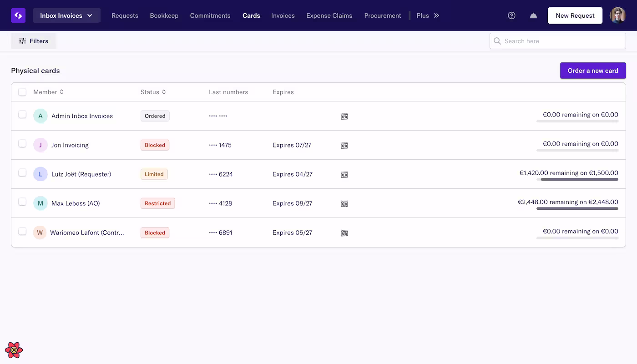The image size is (637, 364).
Task: Click avatar J of Jon Invoicing
Action: tap(40, 145)
